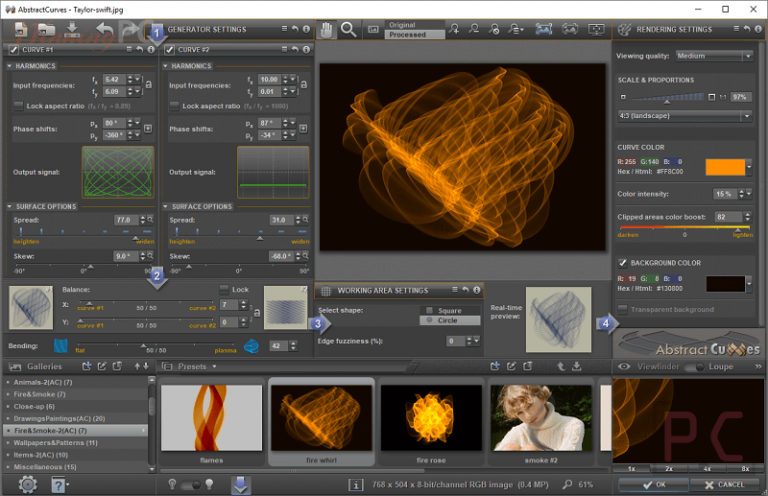
Task: Click the undo arrow in top toolbar
Action: [103, 30]
